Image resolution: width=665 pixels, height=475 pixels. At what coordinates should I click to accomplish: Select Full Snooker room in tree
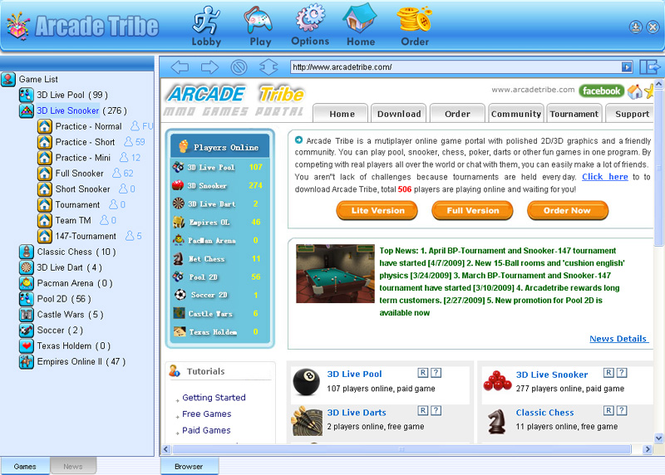click(x=82, y=173)
